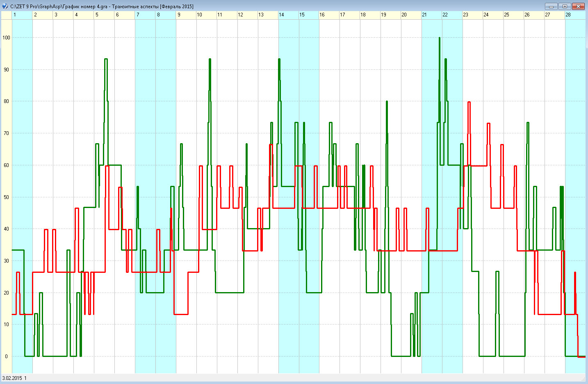Click day 9 header cell
This screenshot has width=588, height=384.
186,15
